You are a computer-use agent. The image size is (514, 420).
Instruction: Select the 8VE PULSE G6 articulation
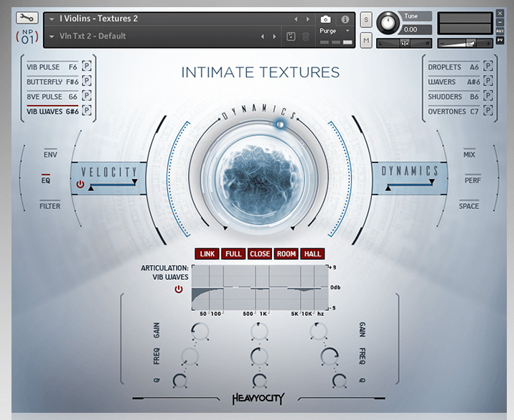pyautogui.click(x=52, y=97)
